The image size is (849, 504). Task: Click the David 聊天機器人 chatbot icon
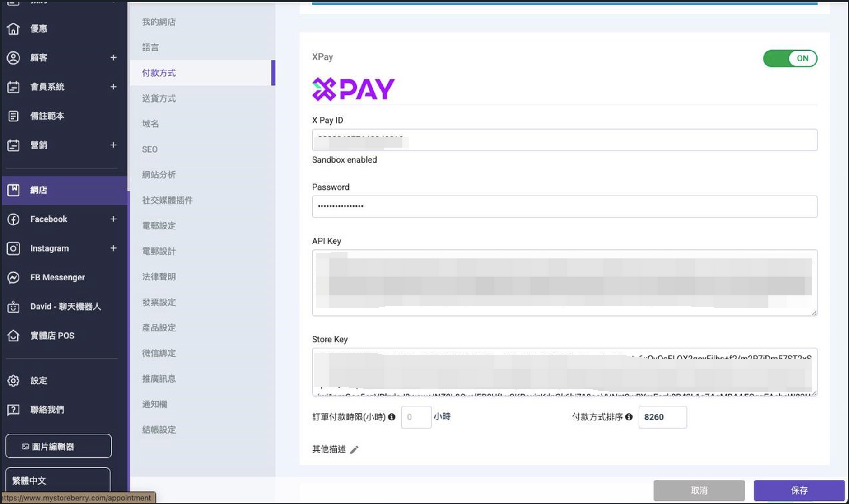pyautogui.click(x=14, y=306)
